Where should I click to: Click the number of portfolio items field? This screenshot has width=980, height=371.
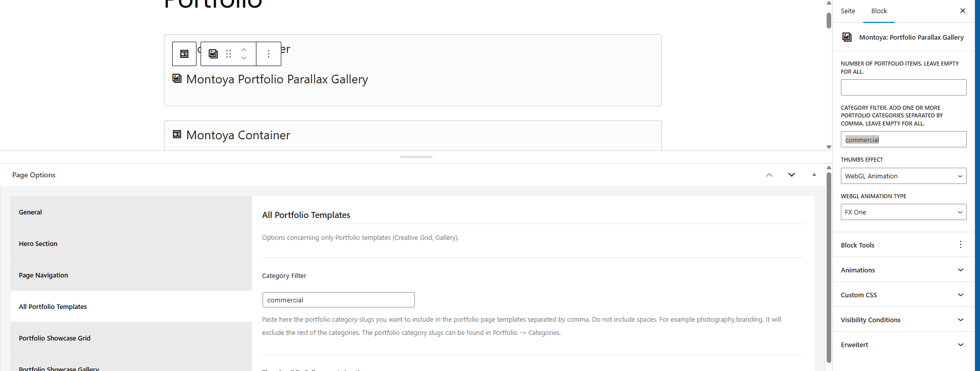[903, 87]
